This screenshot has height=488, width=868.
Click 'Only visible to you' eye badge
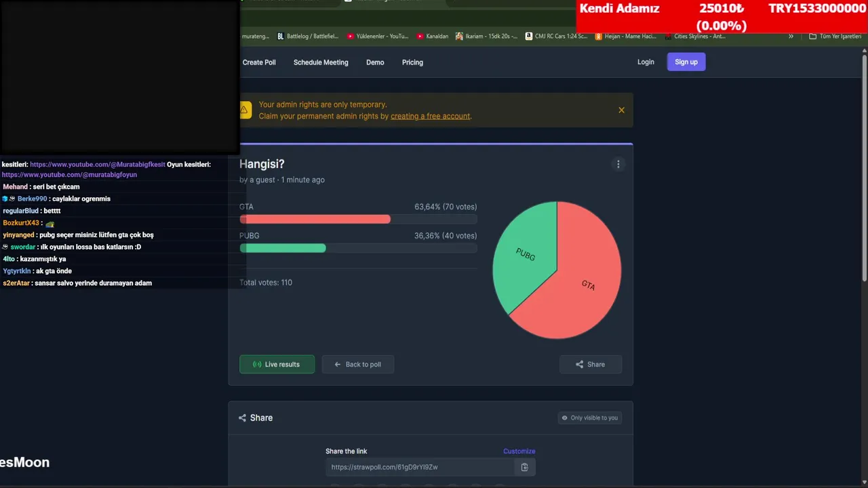point(590,418)
